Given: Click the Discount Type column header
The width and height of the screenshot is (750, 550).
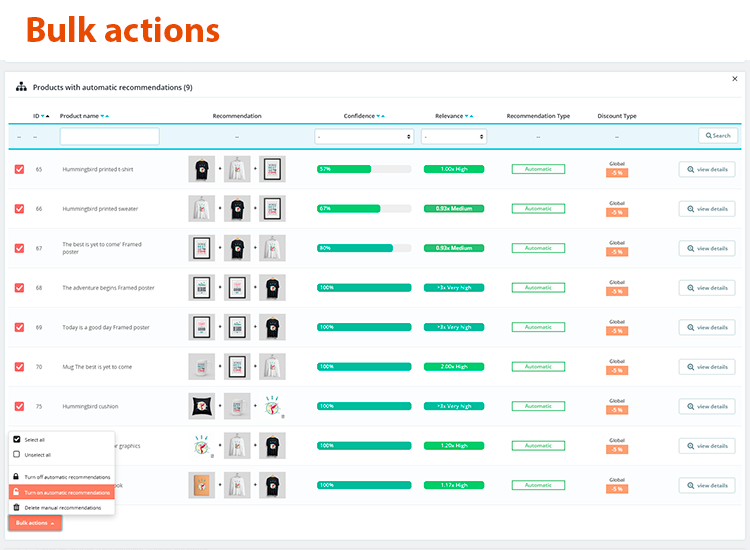Looking at the screenshot, I should click(617, 116).
